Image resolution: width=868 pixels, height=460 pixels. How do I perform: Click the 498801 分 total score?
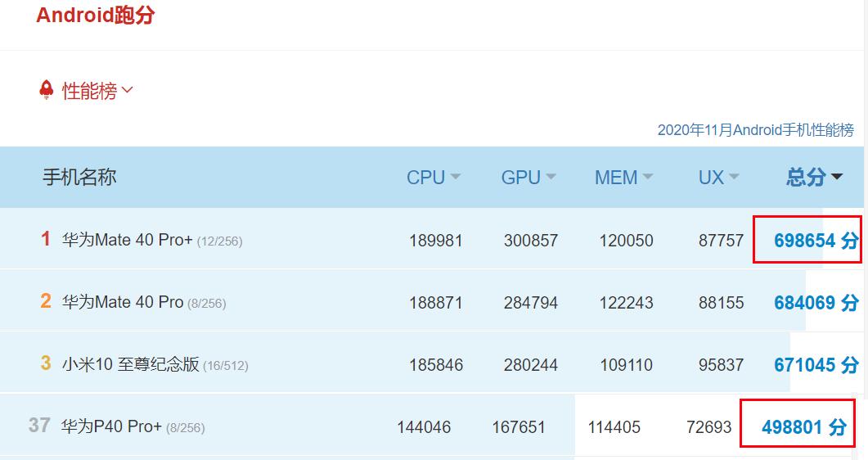click(x=803, y=427)
